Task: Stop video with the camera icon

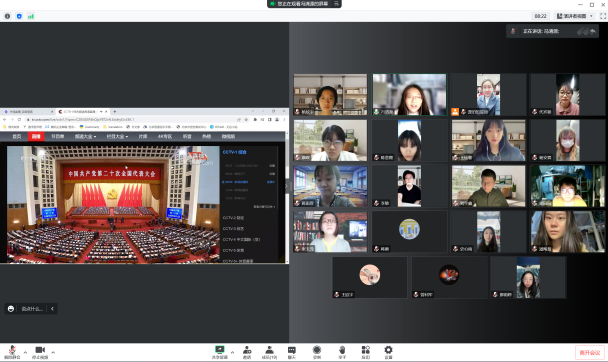Action: (x=40, y=352)
